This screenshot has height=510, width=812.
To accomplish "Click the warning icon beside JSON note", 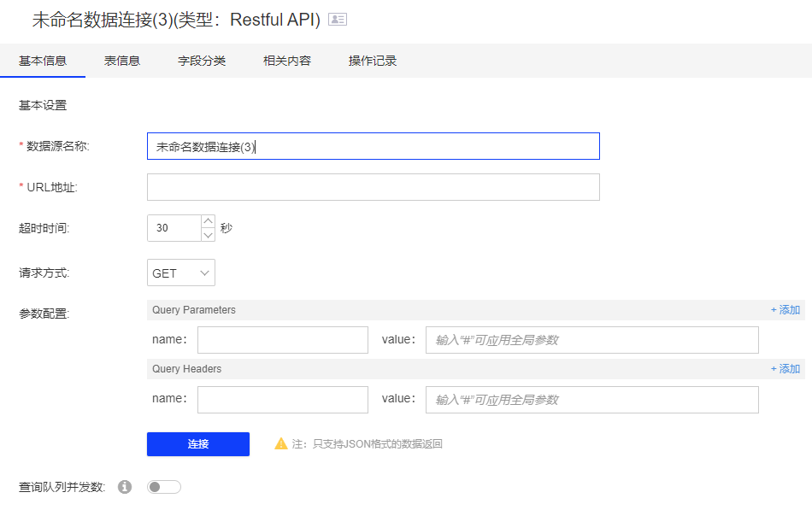I will point(280,443).
